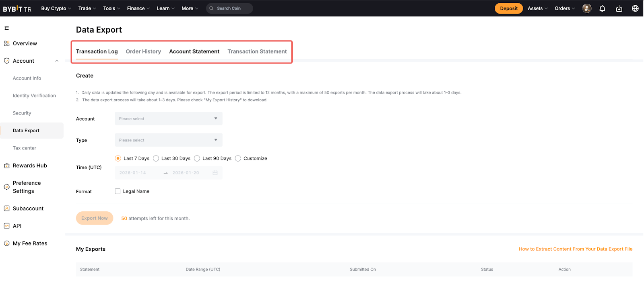Open the Account Statement tab
The width and height of the screenshot is (644, 305).
[x=194, y=51]
